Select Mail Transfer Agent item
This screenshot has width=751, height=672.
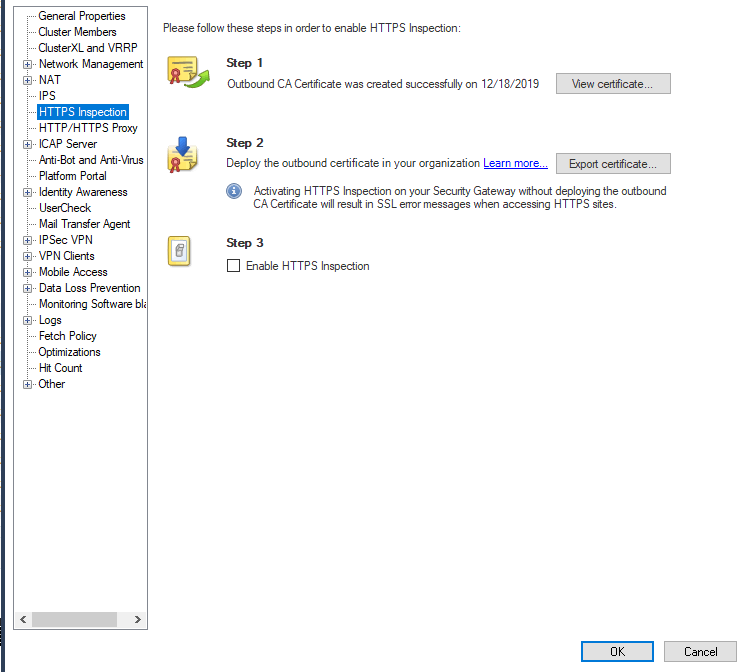tap(85, 224)
